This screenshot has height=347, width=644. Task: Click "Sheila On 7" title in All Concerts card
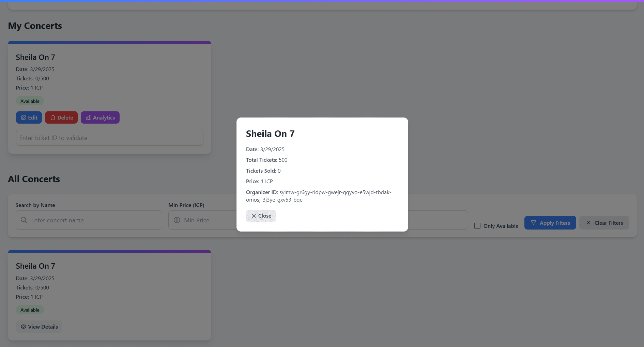pyautogui.click(x=35, y=266)
